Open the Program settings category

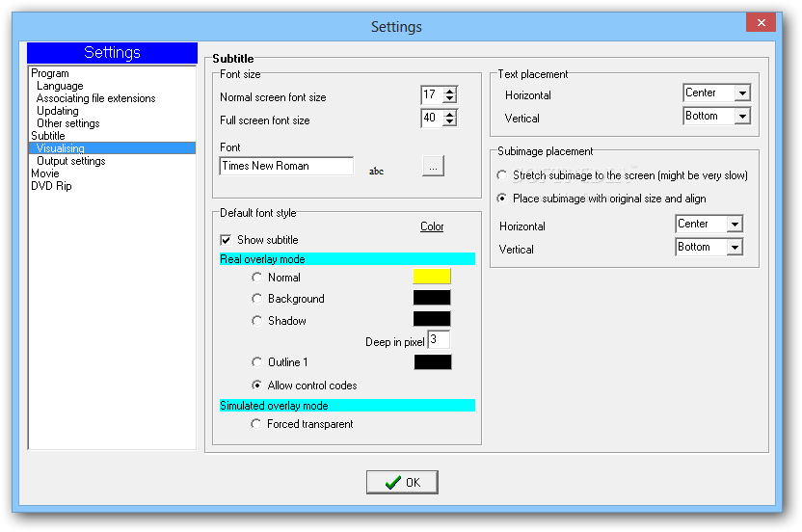[x=50, y=73]
